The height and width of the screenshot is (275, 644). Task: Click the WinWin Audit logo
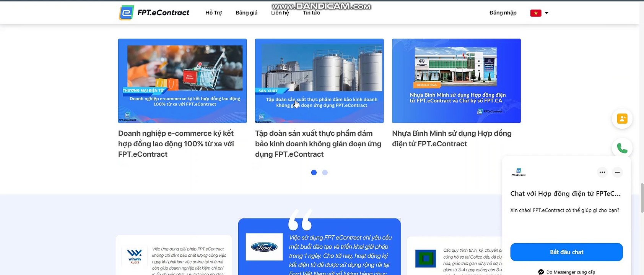[135, 256]
